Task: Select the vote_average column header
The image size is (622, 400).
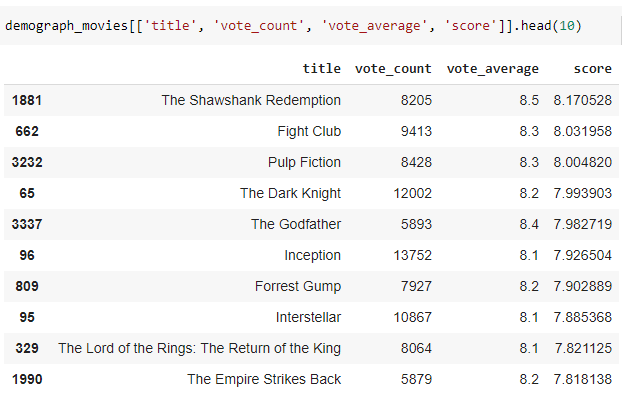Action: pyautogui.click(x=493, y=69)
